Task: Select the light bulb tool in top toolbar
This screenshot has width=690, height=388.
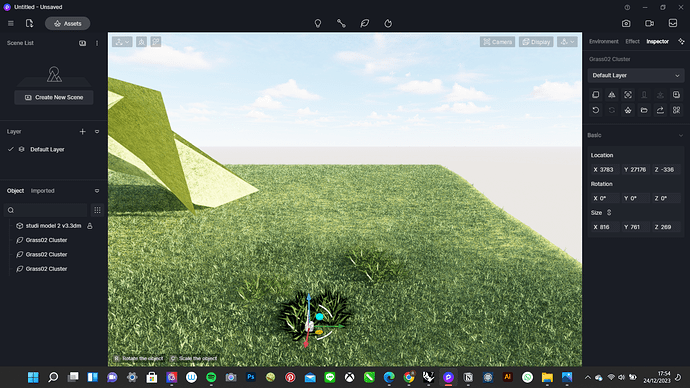Action: [x=318, y=23]
